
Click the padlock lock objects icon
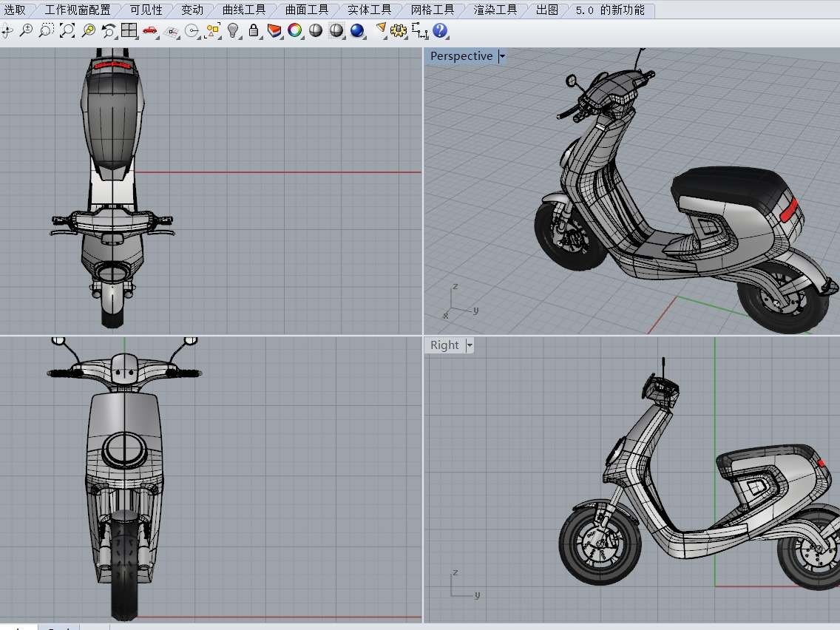pos(254,30)
